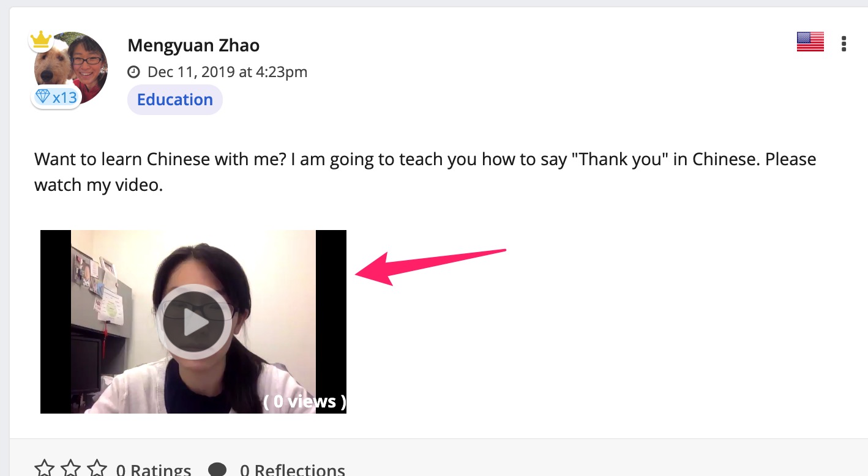Click the Dec 11, 2019 timestamp
Screen dimensions: 868x476
coord(227,72)
